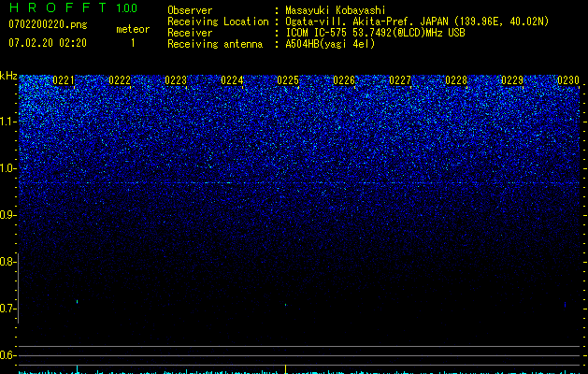Click the Receiving antenna field label
The width and height of the screenshot is (588, 374).
point(215,44)
